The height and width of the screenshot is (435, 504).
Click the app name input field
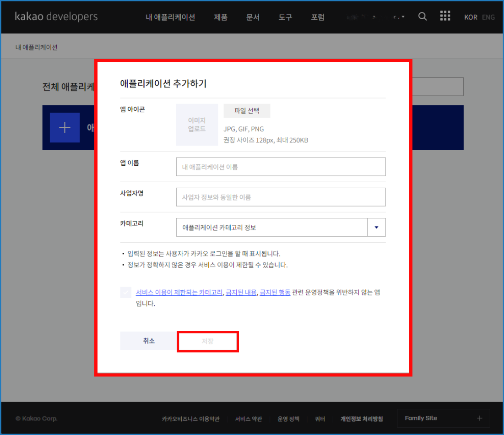coord(281,167)
